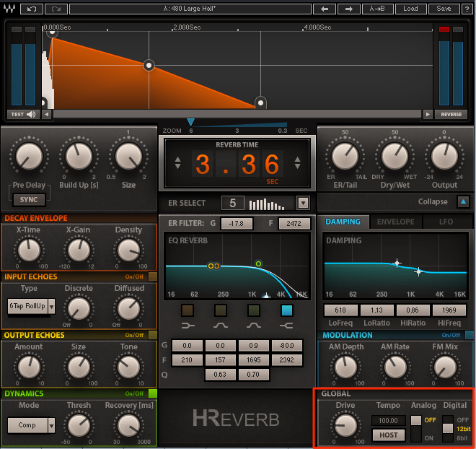This screenshot has height=449, width=476.
Task: Switch to the ENVELOPE tab
Action: pyautogui.click(x=395, y=222)
